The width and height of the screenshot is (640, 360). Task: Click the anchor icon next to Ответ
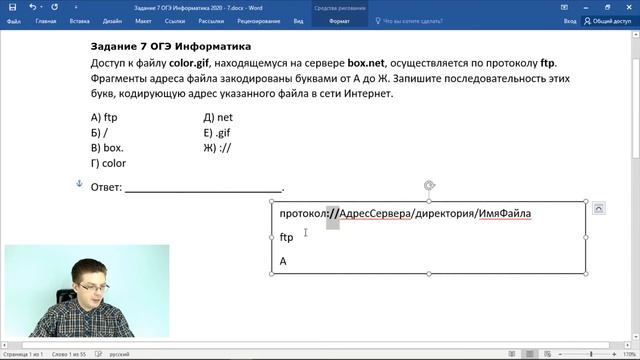click(80, 183)
